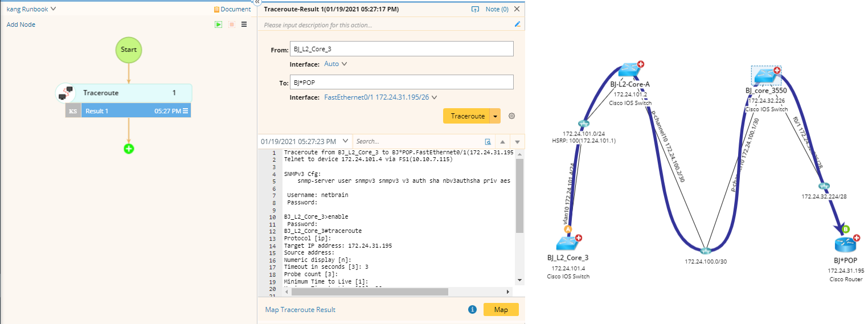868x324 pixels.
Task: Click the Search field in result log
Action: click(x=417, y=141)
